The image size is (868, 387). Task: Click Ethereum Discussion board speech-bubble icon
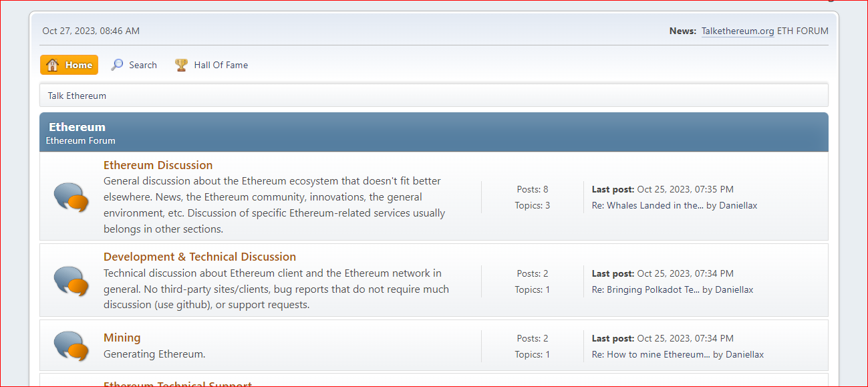coord(71,197)
